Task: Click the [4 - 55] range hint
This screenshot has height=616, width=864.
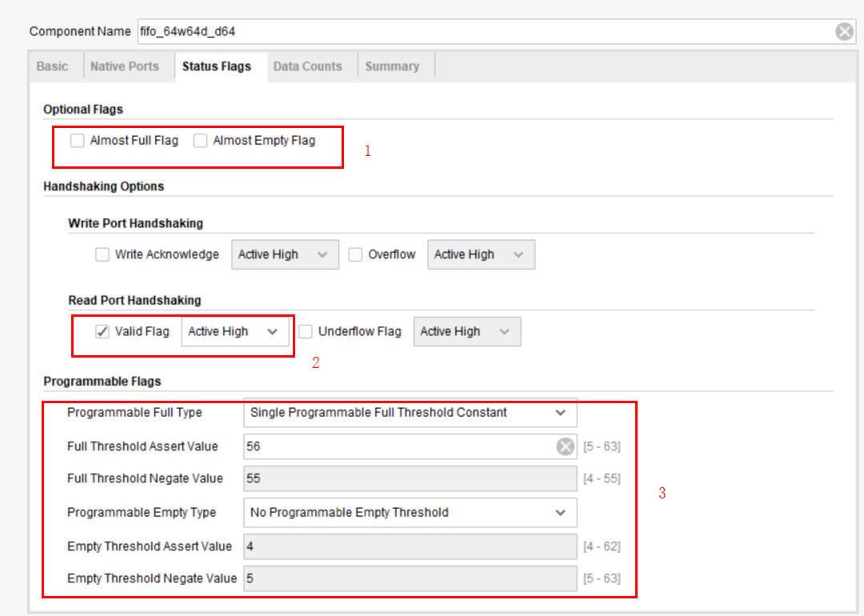Action: pos(602,478)
